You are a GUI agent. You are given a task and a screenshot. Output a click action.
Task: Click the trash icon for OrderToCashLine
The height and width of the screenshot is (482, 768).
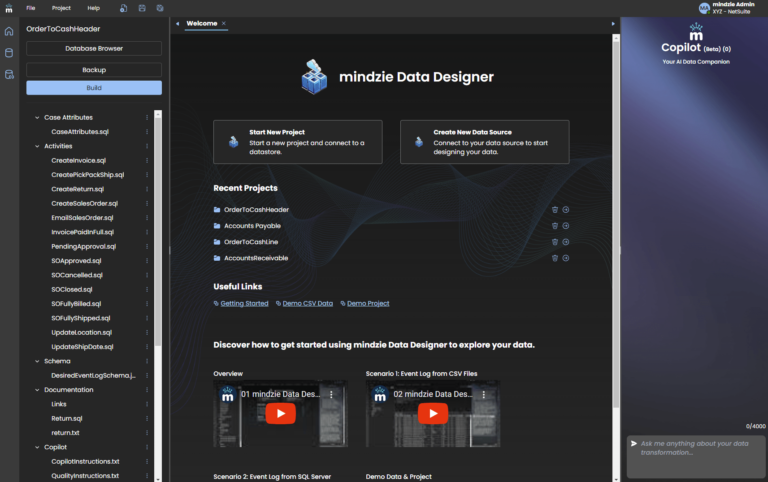555,242
